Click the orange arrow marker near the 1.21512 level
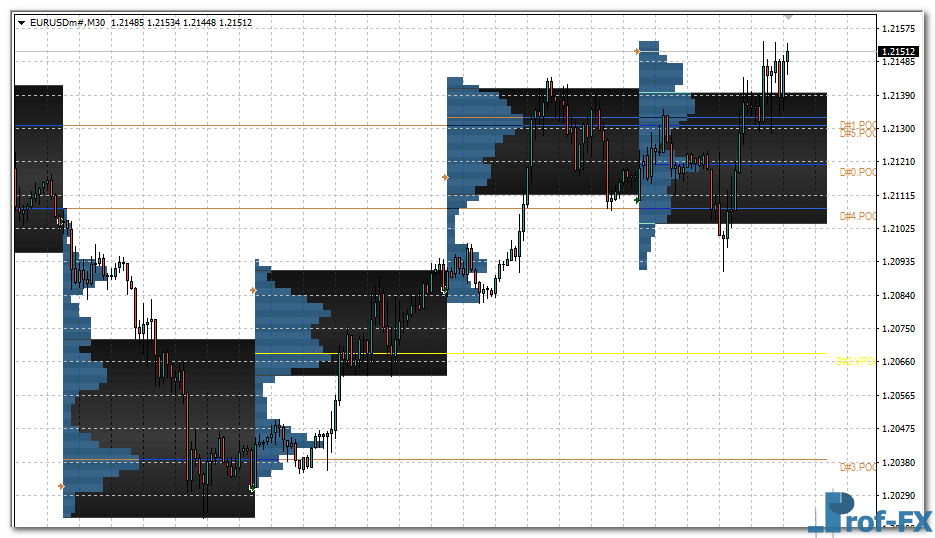The height and width of the screenshot is (538, 935). pyautogui.click(x=636, y=50)
